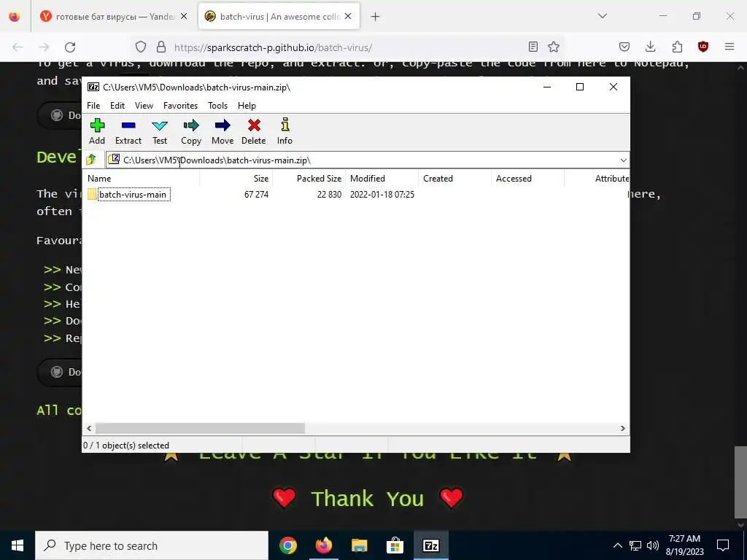
Task: Sort by the Size column header
Action: pyautogui.click(x=236, y=179)
